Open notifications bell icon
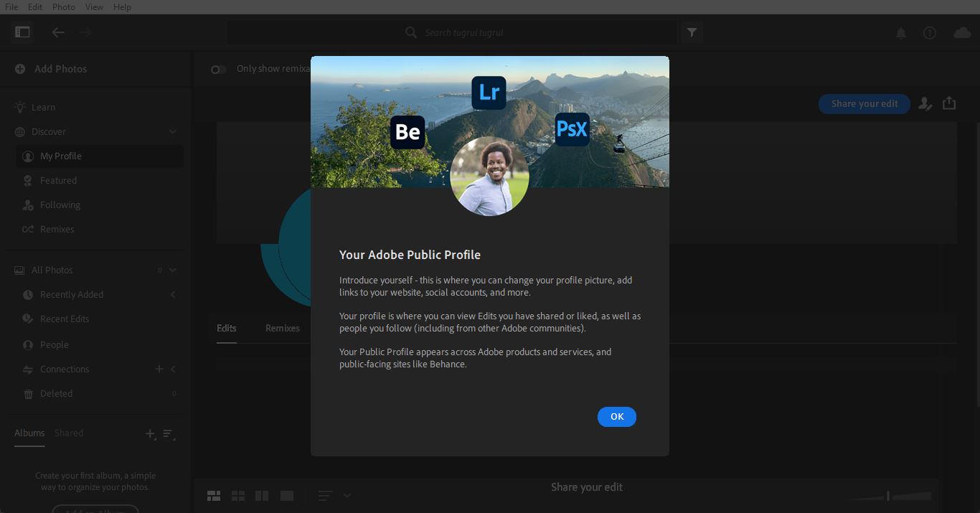Viewport: 980px width, 513px height. point(901,33)
